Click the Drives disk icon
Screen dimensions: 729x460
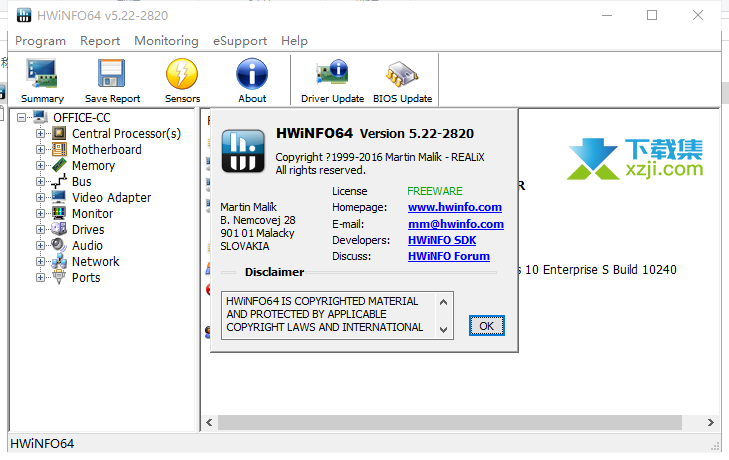tap(59, 229)
